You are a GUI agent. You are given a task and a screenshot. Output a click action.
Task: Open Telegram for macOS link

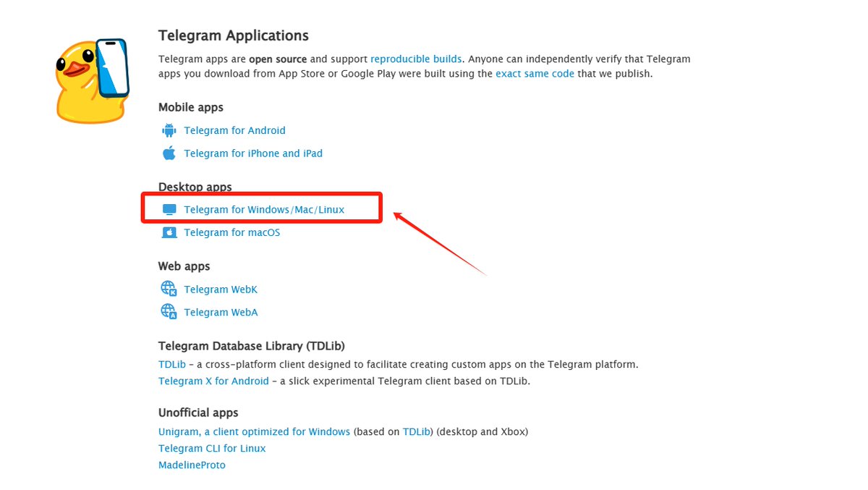click(x=231, y=232)
